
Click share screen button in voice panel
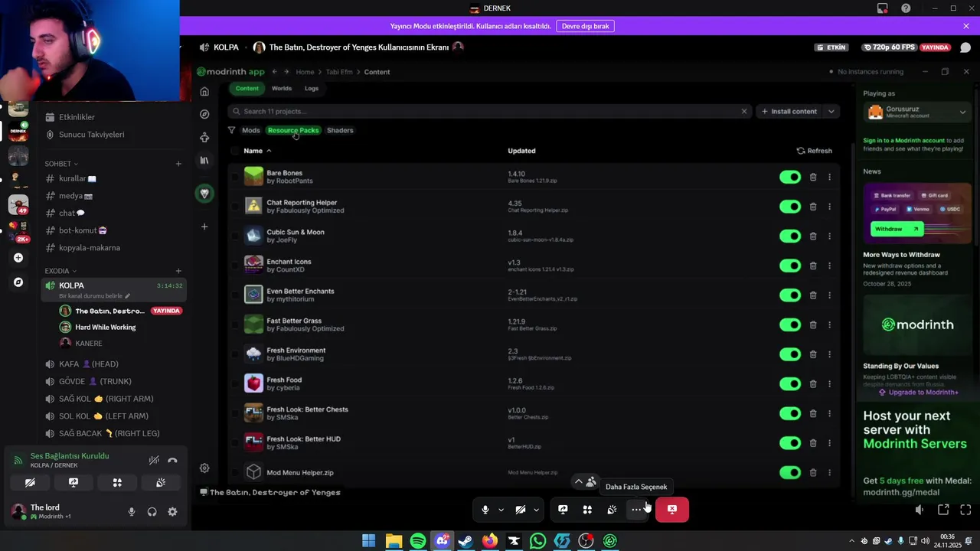[73, 483]
